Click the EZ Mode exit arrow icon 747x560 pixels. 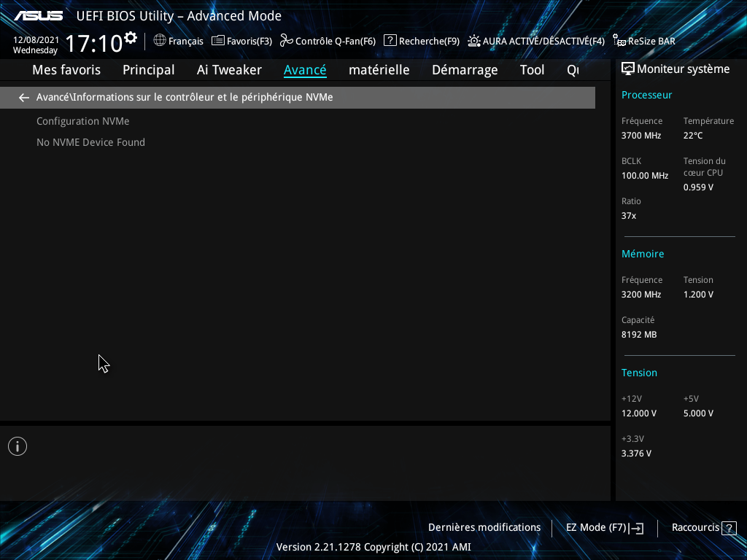click(x=636, y=528)
